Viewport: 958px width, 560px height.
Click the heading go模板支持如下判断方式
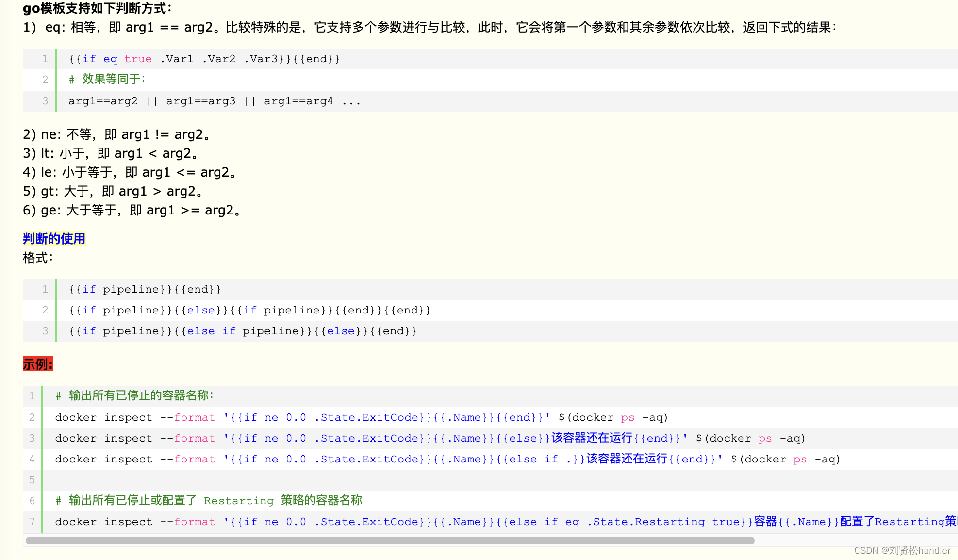97,8
